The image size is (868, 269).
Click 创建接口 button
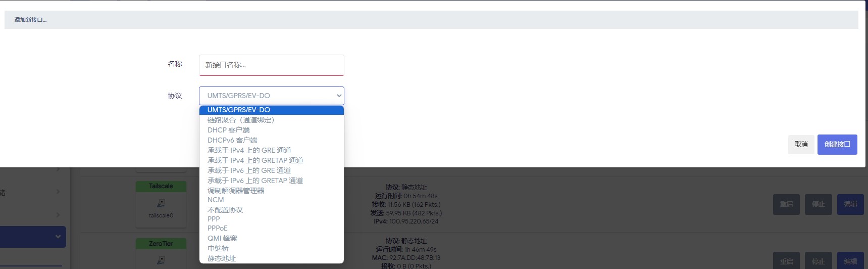837,145
